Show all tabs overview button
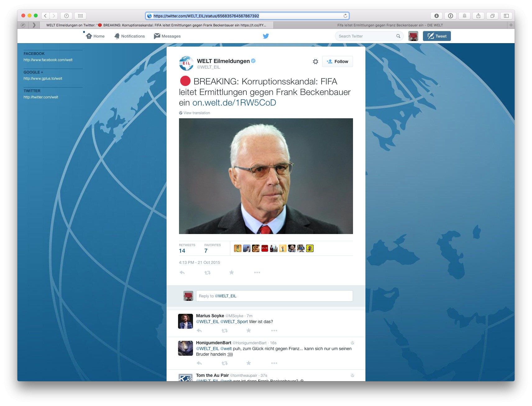The image size is (532, 406). click(492, 16)
